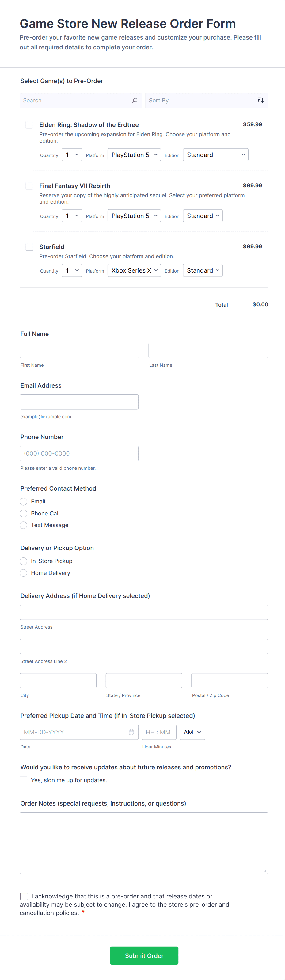Focus the Email Address field

point(79,402)
